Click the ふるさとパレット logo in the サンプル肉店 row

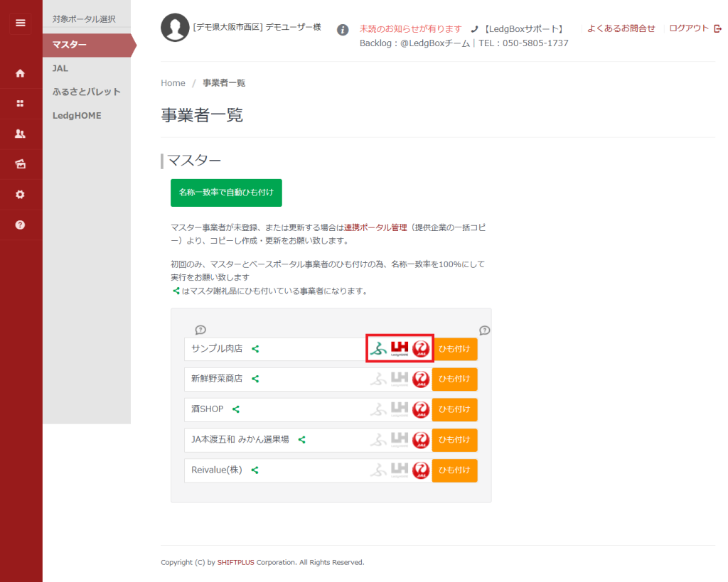pos(378,349)
